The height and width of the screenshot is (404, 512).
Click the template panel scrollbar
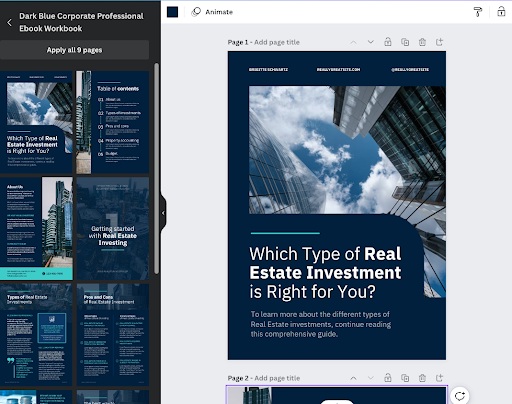tap(156, 168)
